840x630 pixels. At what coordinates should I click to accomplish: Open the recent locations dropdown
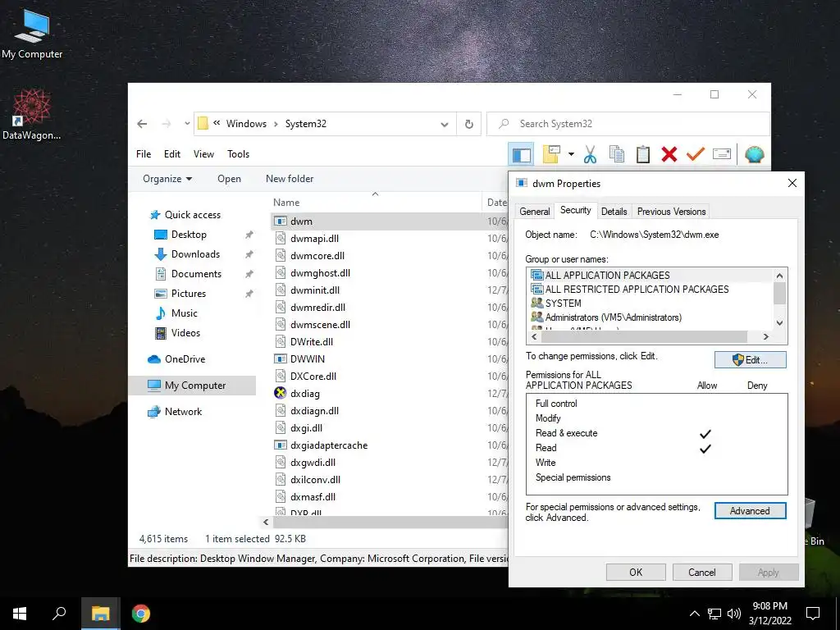[x=187, y=124]
